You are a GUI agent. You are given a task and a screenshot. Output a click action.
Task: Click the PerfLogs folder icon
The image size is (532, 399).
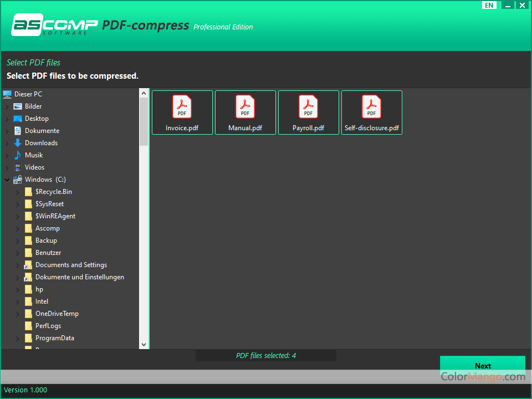[28, 326]
